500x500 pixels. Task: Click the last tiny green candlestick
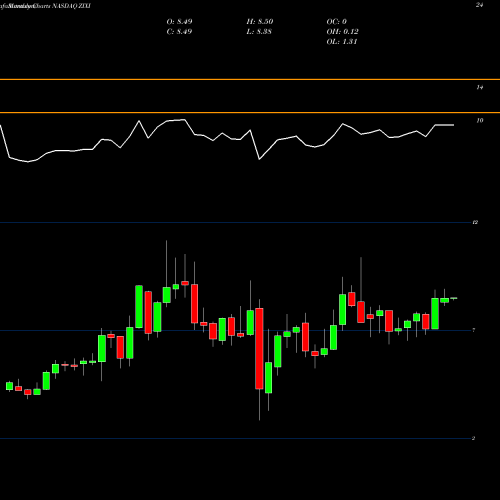pos(454,298)
